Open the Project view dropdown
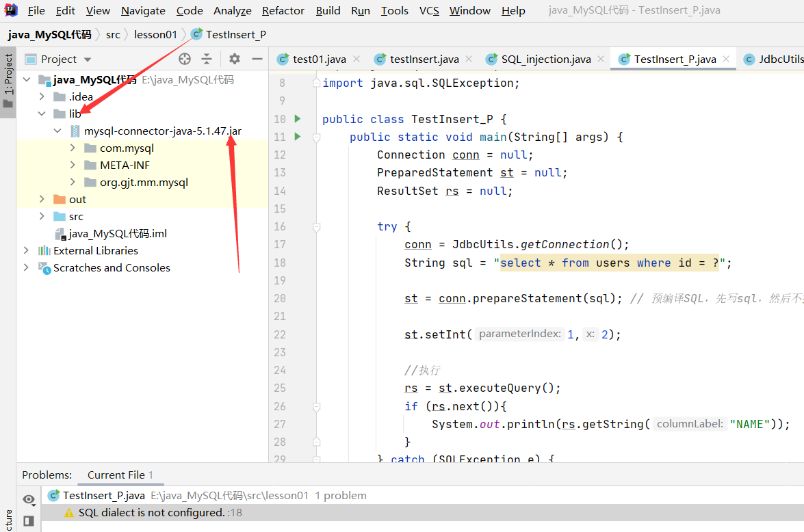The height and width of the screenshot is (532, 804). [x=88, y=59]
